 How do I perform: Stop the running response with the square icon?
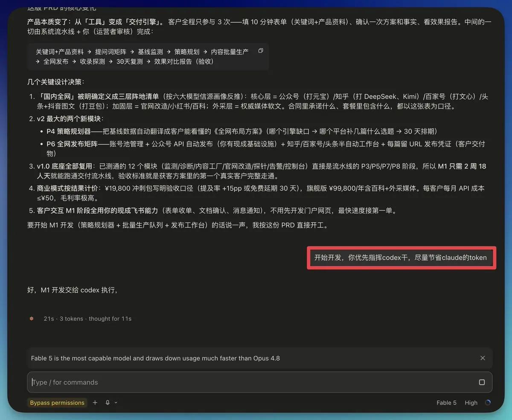coord(482,382)
